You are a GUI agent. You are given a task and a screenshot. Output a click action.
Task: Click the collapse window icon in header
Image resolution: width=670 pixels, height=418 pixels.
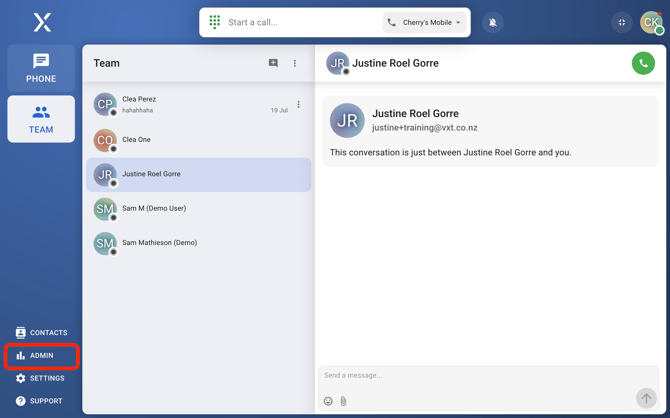621,22
